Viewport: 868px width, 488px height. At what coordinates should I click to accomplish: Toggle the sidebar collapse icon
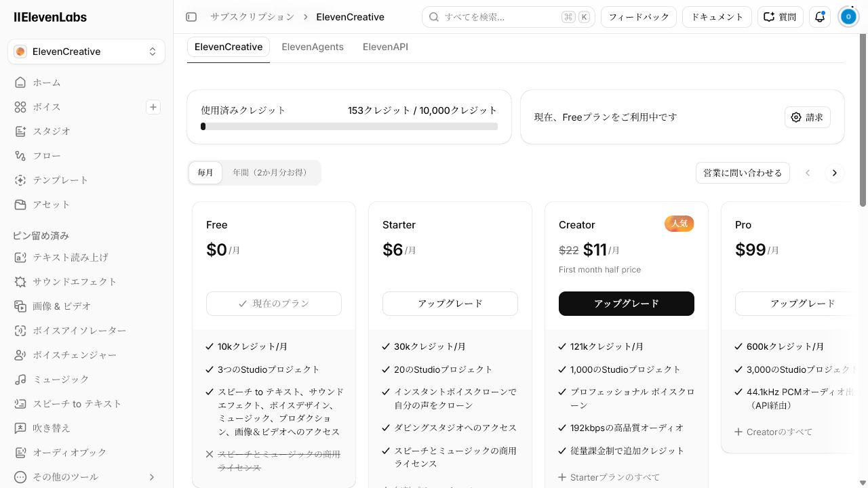click(191, 17)
